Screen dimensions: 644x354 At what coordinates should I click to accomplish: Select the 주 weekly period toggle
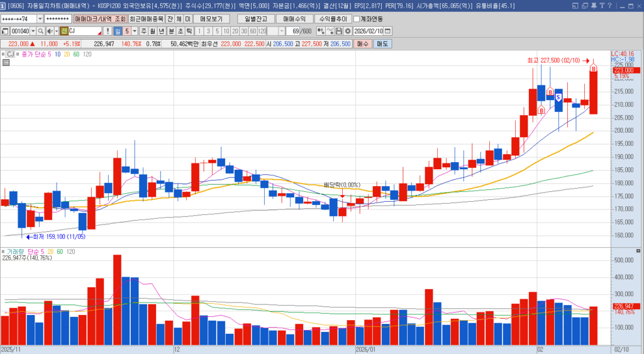pos(143,31)
